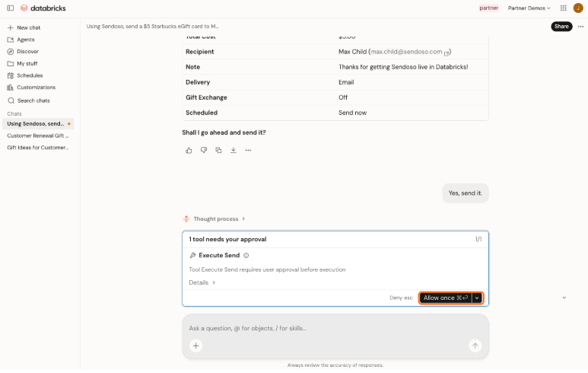Select the 'Using Sendoso, send...' chat

pos(38,124)
